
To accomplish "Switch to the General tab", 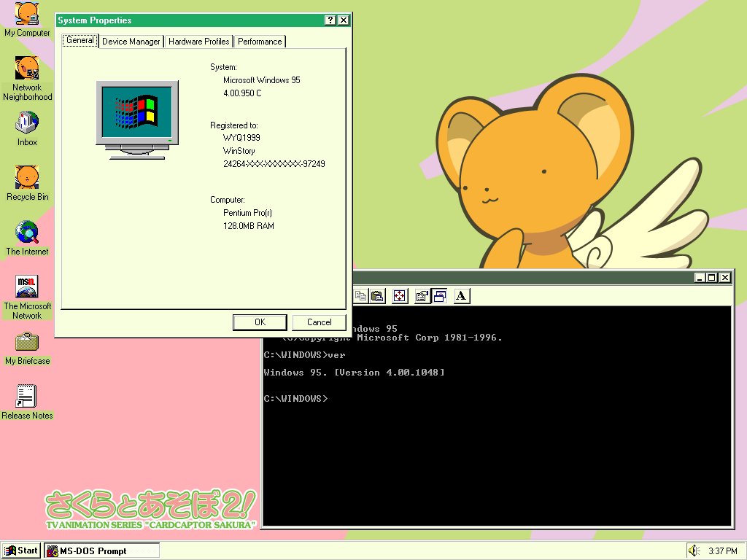I will [x=80, y=41].
